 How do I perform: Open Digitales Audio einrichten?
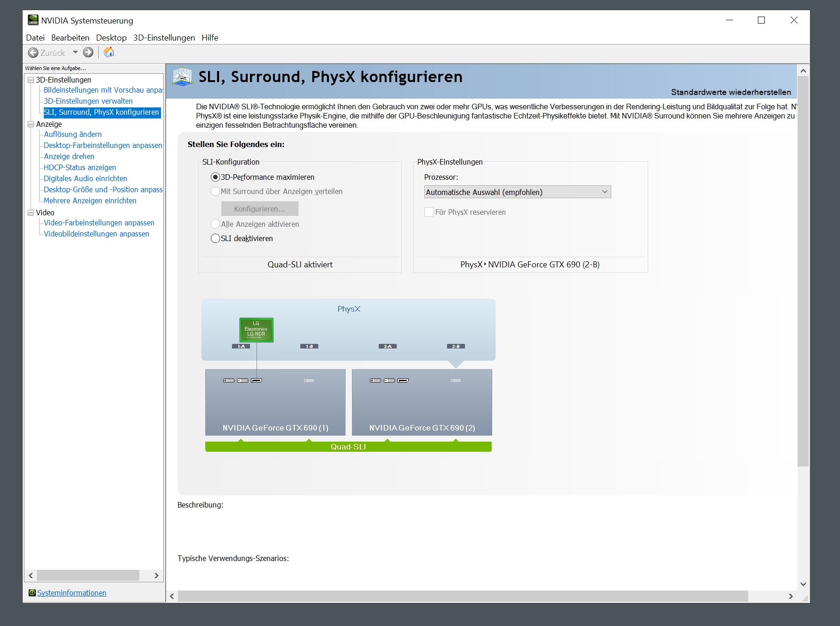click(x=85, y=178)
